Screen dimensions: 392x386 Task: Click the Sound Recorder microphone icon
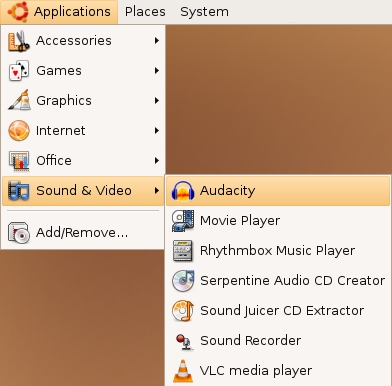tap(184, 342)
